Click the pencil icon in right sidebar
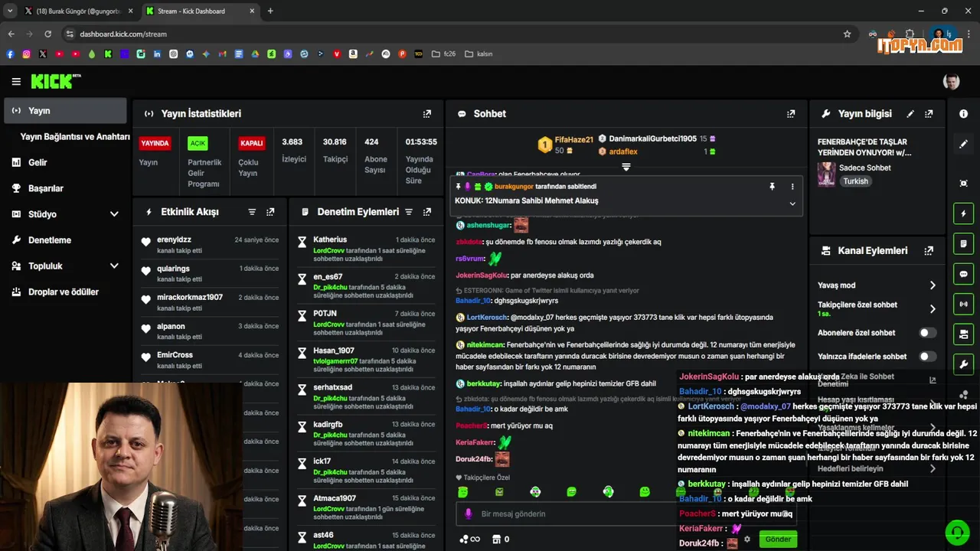 [964, 144]
